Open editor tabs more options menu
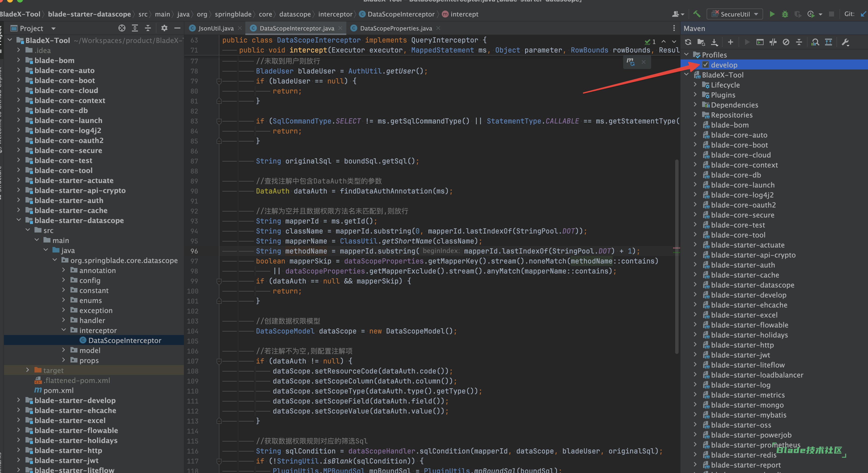Image resolution: width=868 pixels, height=473 pixels. (x=674, y=28)
